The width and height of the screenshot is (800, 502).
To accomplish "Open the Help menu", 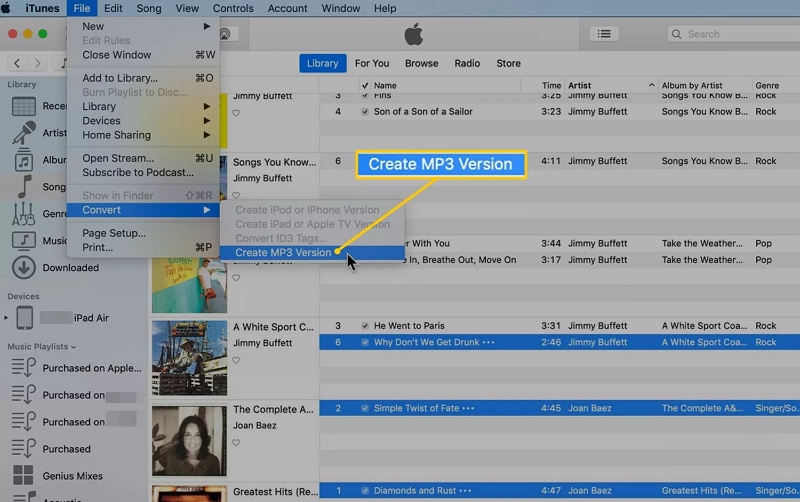I will tap(385, 8).
